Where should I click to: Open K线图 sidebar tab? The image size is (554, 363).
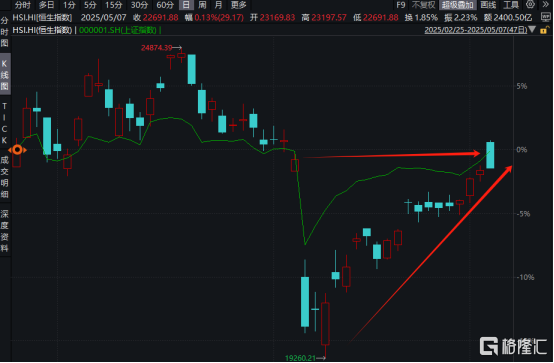tap(5, 75)
